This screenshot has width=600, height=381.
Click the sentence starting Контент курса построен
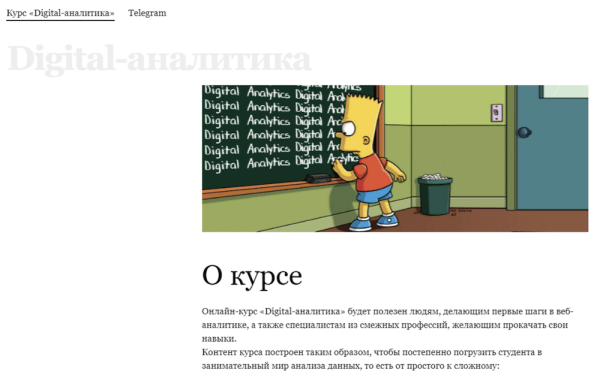372,359
